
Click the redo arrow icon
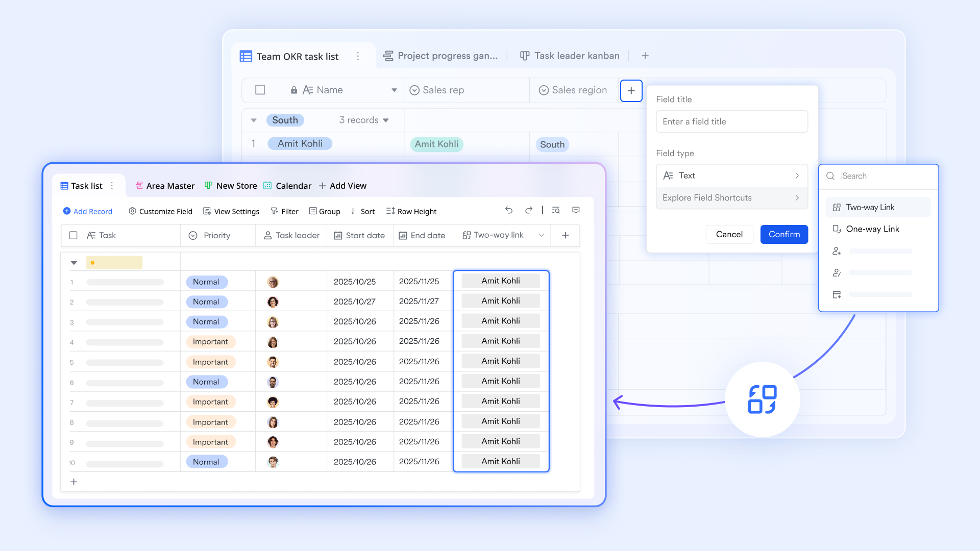click(x=529, y=210)
